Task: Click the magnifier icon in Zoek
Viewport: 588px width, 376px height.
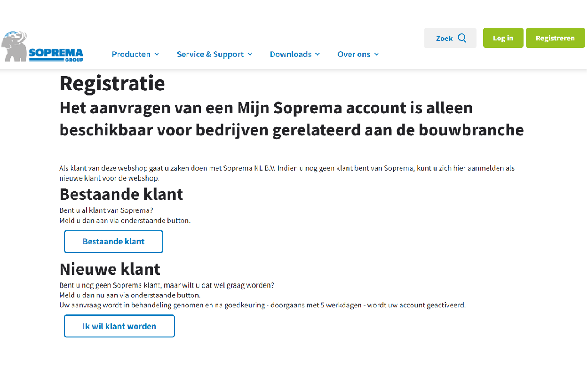Action: pyautogui.click(x=462, y=38)
